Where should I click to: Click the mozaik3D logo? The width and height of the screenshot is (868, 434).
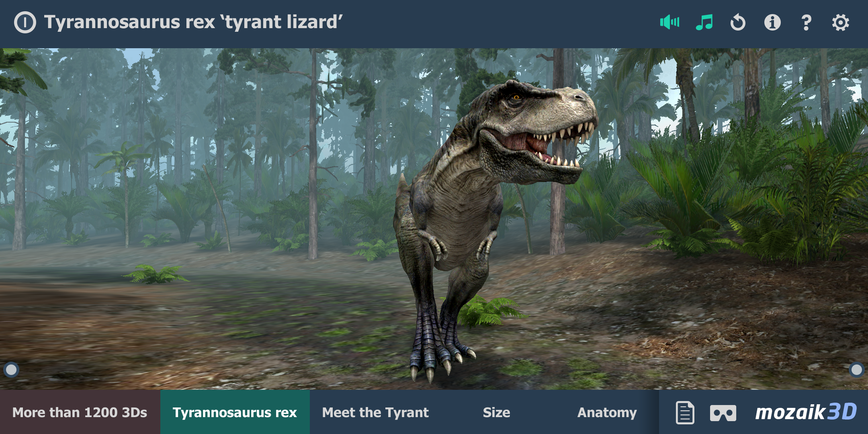pos(806,412)
